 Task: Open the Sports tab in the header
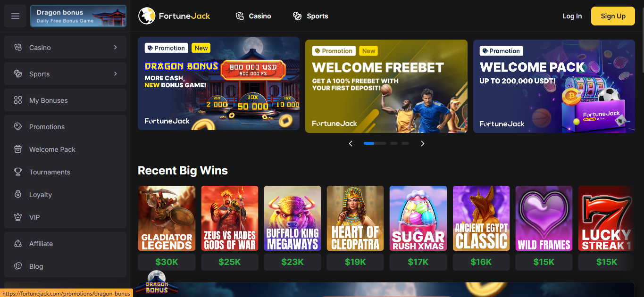pos(310,16)
